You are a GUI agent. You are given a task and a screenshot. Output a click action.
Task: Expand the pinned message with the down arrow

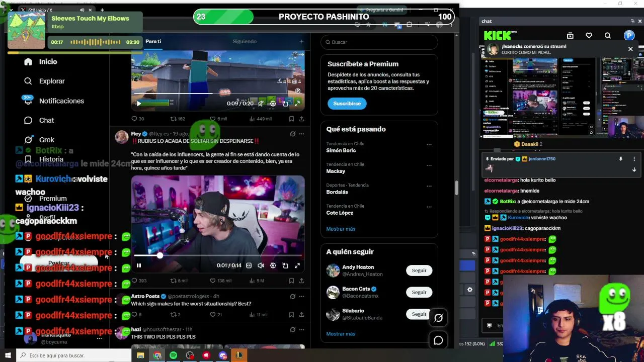[634, 170]
